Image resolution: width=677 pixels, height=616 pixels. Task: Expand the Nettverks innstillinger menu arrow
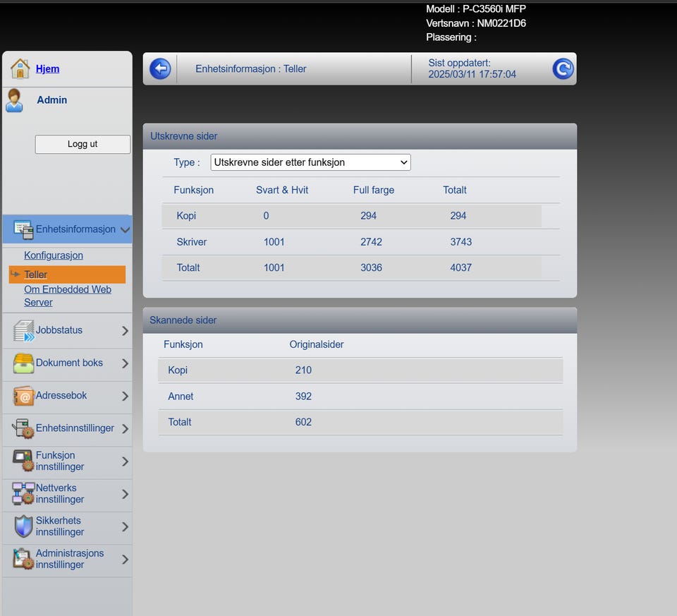pos(126,494)
